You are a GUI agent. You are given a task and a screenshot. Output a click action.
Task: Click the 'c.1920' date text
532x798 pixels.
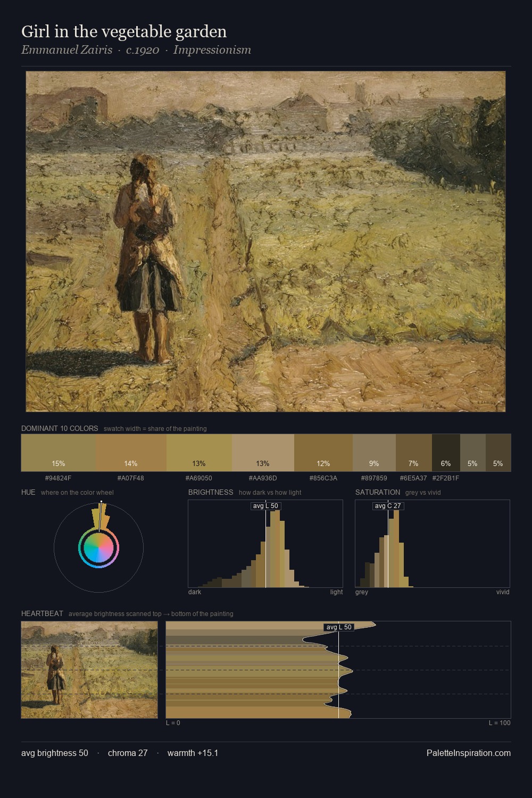point(143,50)
